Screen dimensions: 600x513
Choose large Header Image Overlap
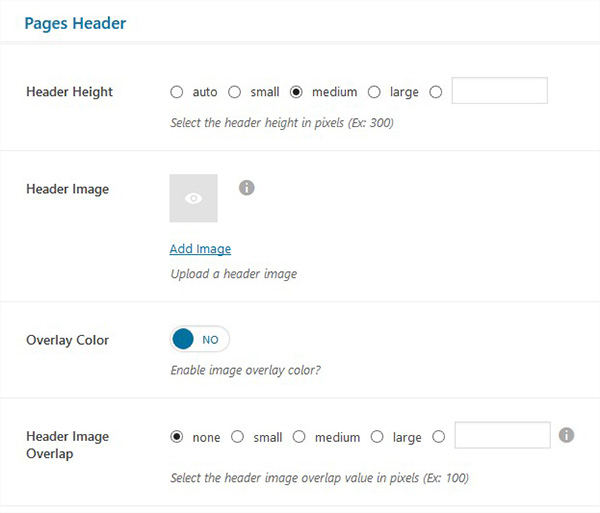click(377, 437)
